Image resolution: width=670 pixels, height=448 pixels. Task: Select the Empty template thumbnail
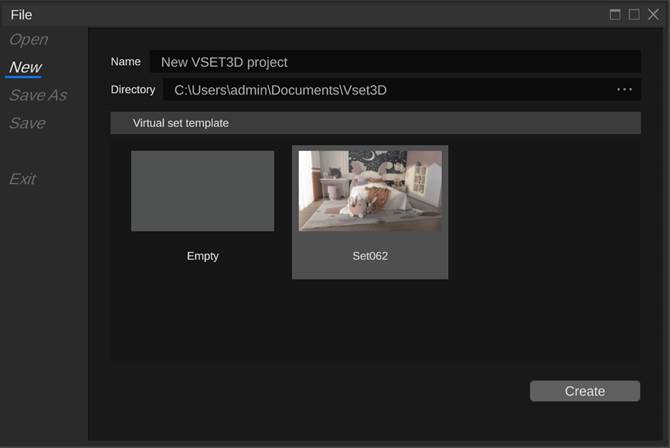click(x=203, y=191)
